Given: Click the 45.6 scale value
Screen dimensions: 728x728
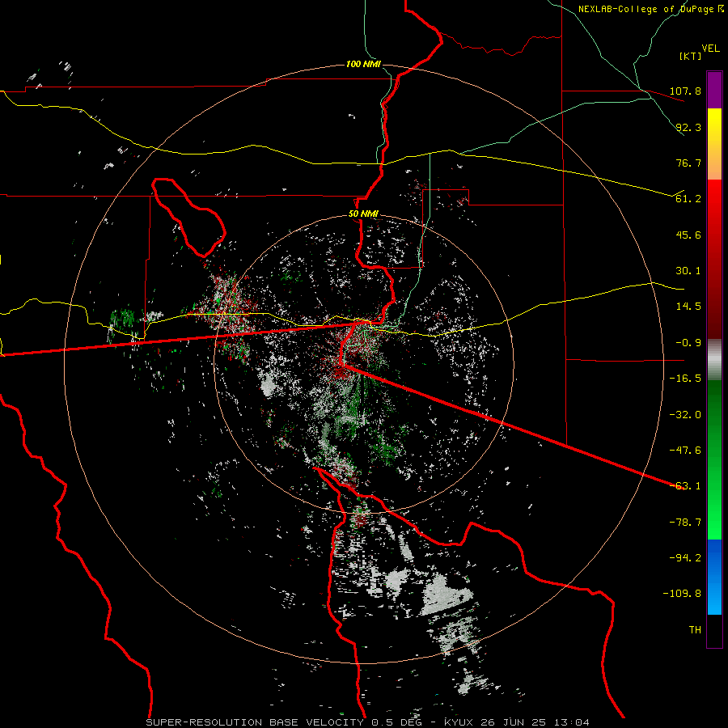Looking at the screenshot, I should pos(688,235).
